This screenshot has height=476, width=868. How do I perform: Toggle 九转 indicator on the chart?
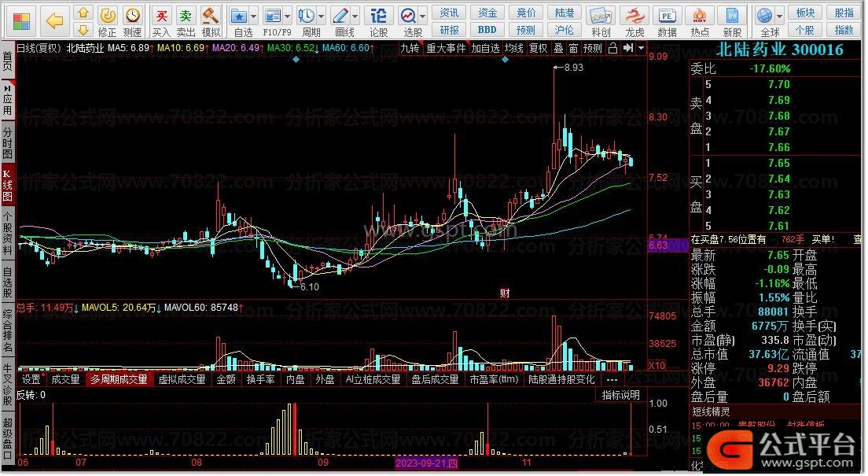410,49
